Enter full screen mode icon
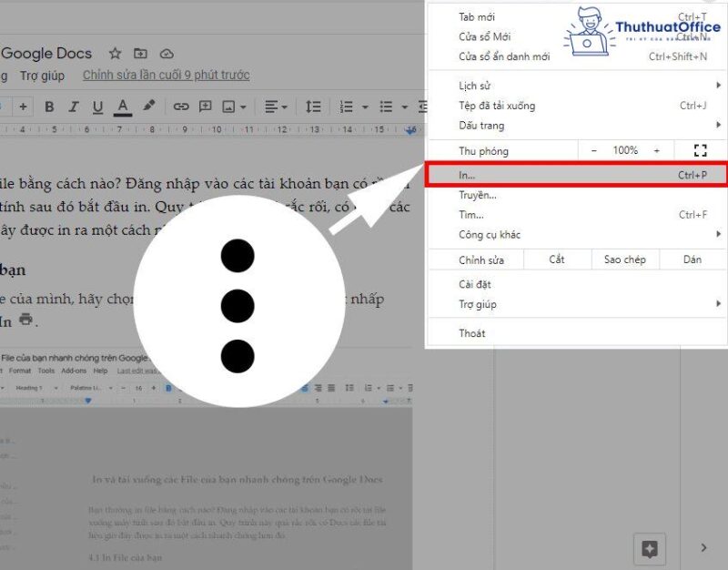 [700, 150]
